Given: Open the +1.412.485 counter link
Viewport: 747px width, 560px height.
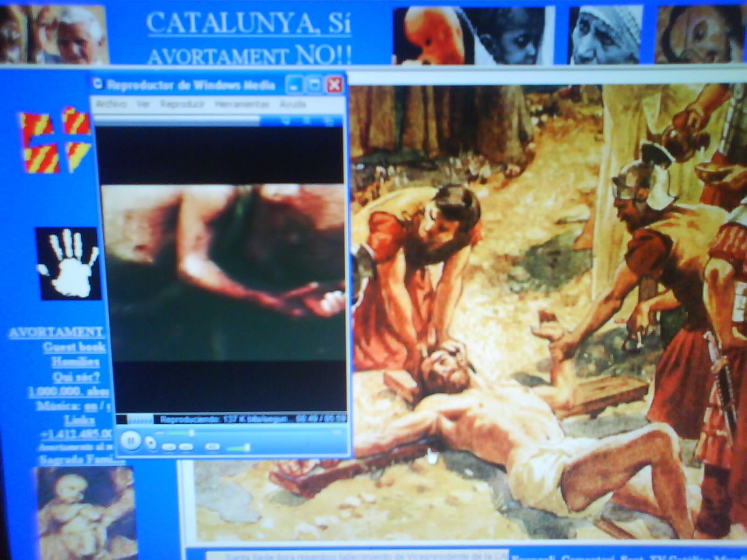Looking at the screenshot, I should coord(77,434).
